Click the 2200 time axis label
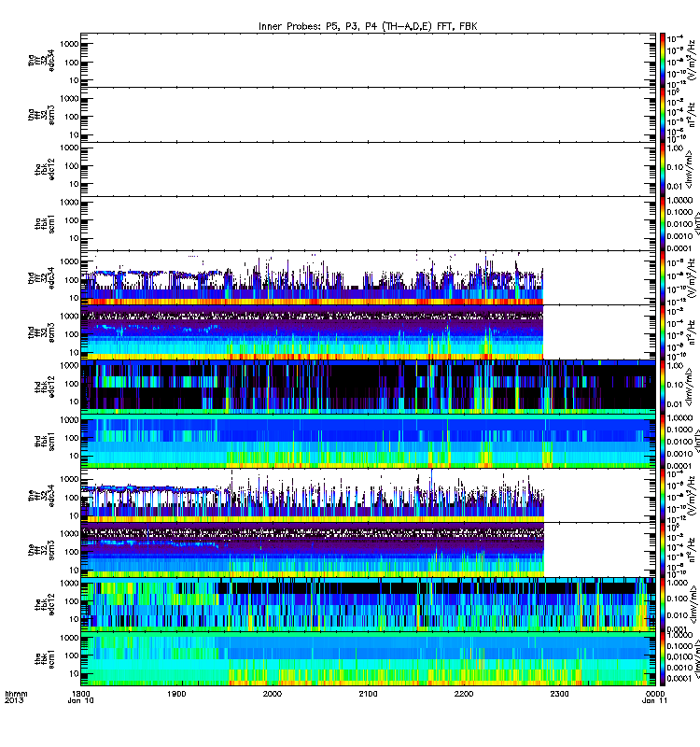This screenshot has width=700, height=747. click(464, 694)
